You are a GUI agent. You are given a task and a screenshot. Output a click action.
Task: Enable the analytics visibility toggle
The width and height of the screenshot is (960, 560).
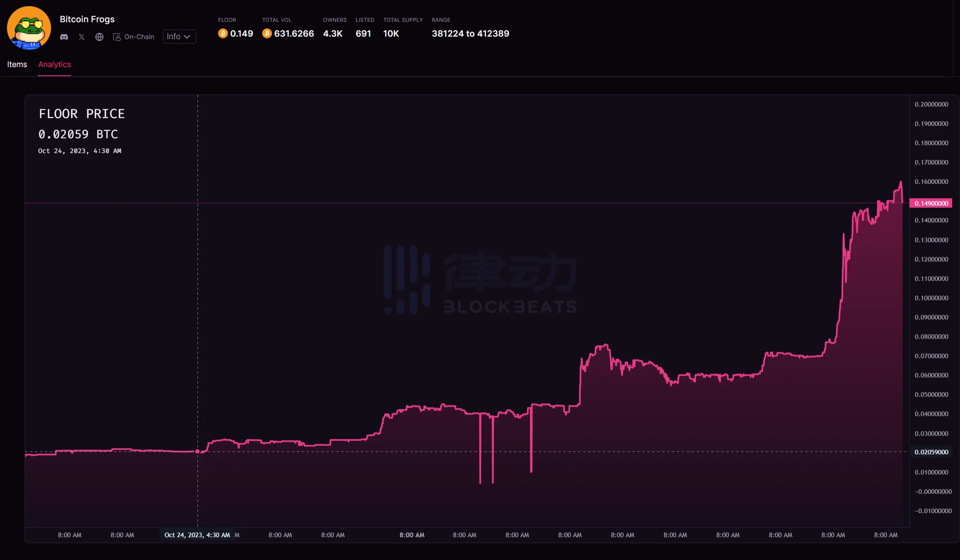click(x=54, y=65)
